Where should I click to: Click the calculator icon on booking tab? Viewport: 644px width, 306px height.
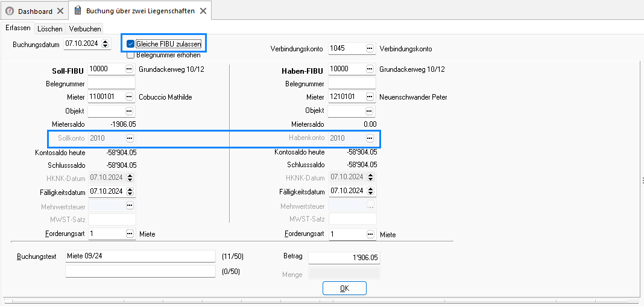coord(77,11)
